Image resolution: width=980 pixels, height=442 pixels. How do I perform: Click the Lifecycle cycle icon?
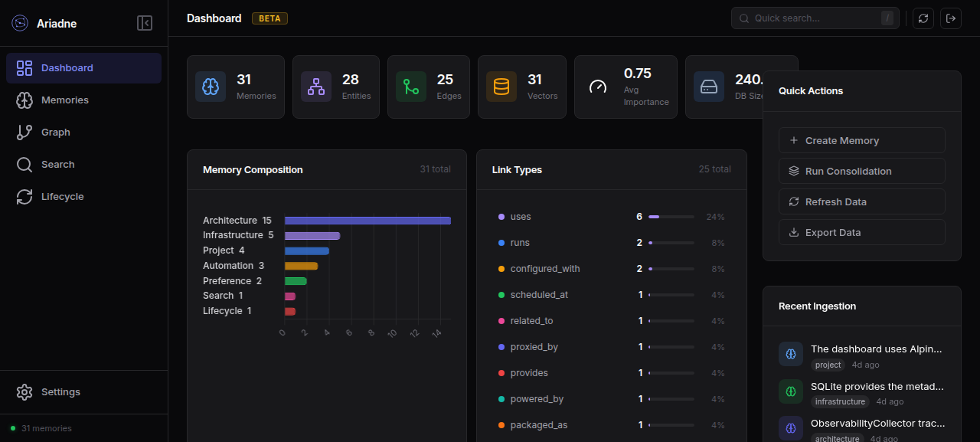pos(24,196)
